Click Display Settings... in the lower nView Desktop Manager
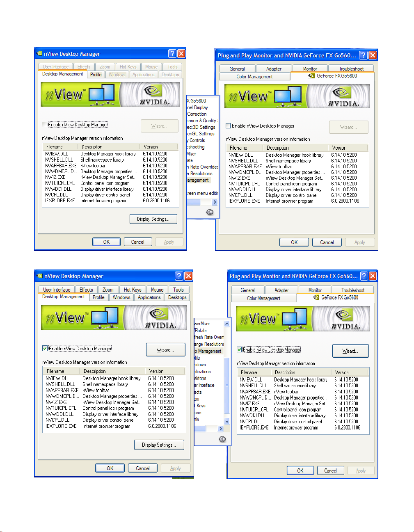 pyautogui.click(x=159, y=445)
